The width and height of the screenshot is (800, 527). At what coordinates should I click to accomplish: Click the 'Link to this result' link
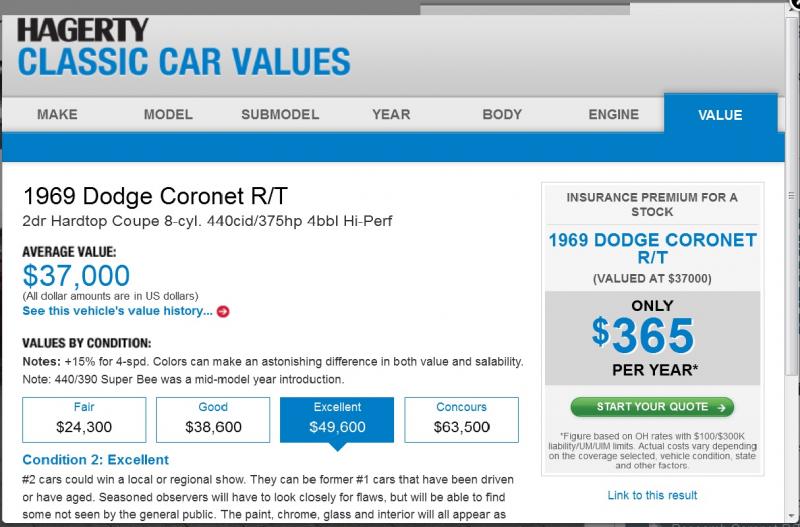click(x=652, y=495)
